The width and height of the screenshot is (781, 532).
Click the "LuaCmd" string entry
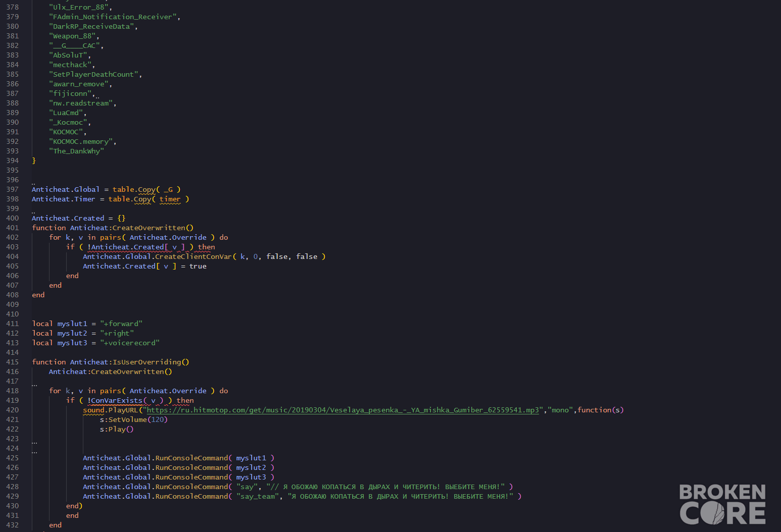[66, 113]
